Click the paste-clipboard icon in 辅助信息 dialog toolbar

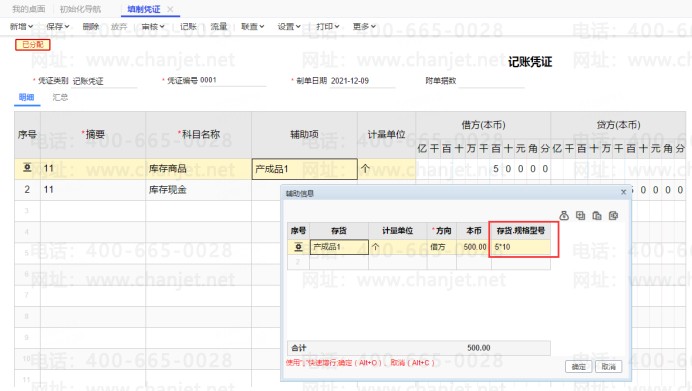[x=597, y=215]
